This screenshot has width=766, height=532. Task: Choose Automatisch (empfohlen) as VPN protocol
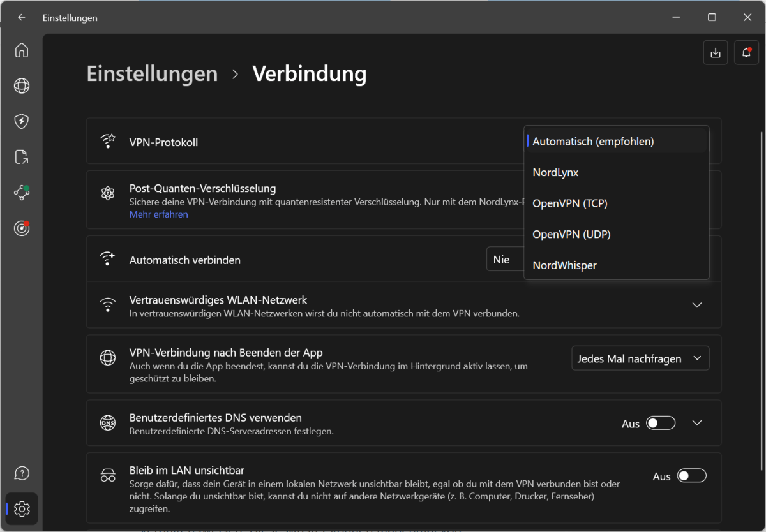pyautogui.click(x=593, y=141)
